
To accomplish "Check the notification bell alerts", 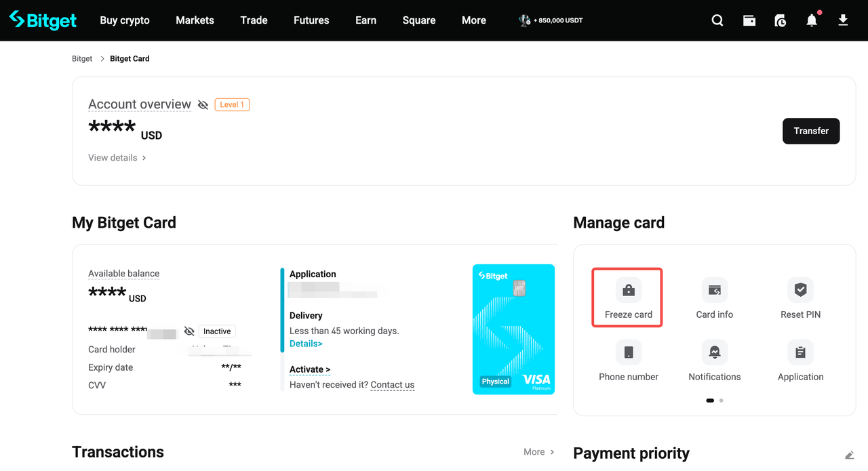I will 811,20.
